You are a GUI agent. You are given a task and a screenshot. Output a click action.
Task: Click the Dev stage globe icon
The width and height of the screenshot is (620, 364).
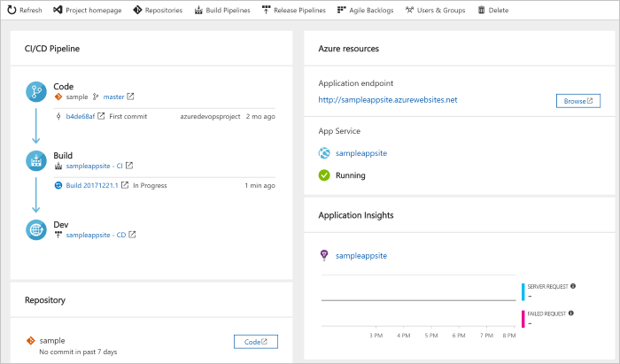click(36, 230)
